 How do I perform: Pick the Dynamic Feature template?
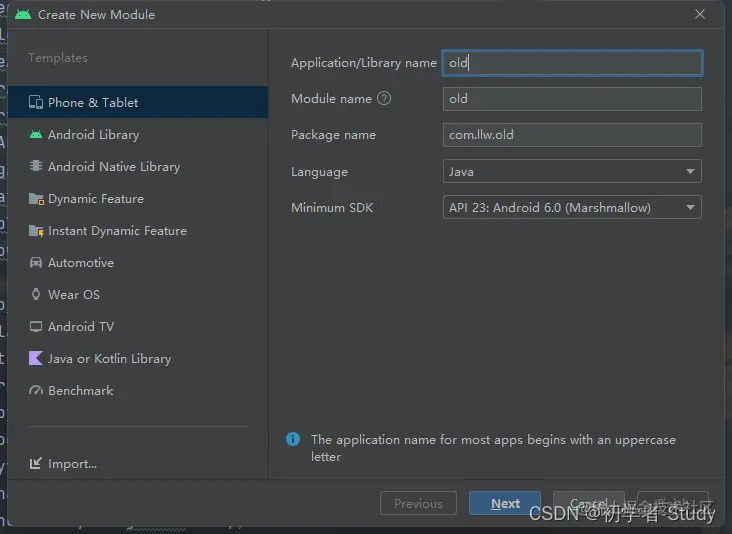click(138, 198)
